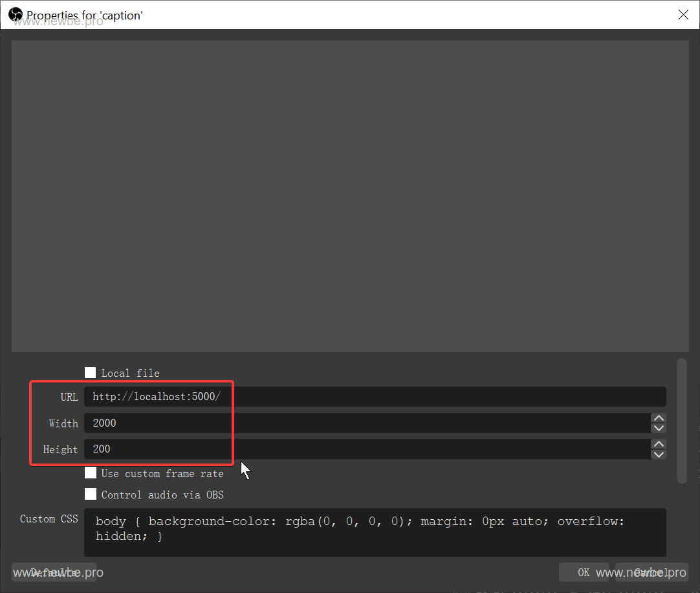This screenshot has height=593, width=700.
Task: Close the caption properties dialog
Action: (683, 14)
